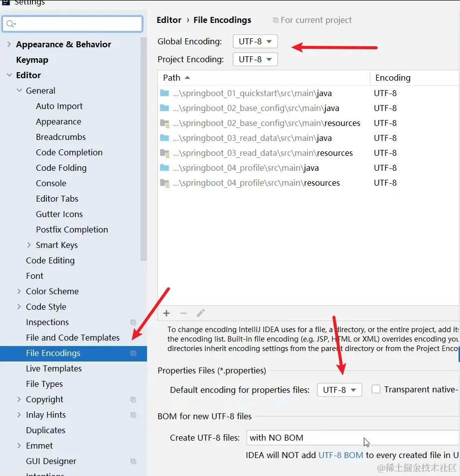Click the settings tree scrollbar

coord(144,149)
